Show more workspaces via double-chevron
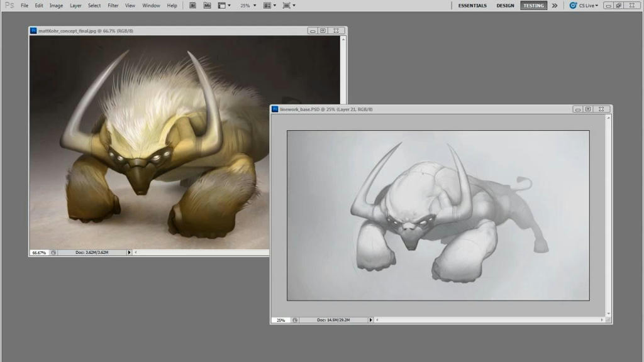Viewport: 644px width, 362px height. click(555, 5)
